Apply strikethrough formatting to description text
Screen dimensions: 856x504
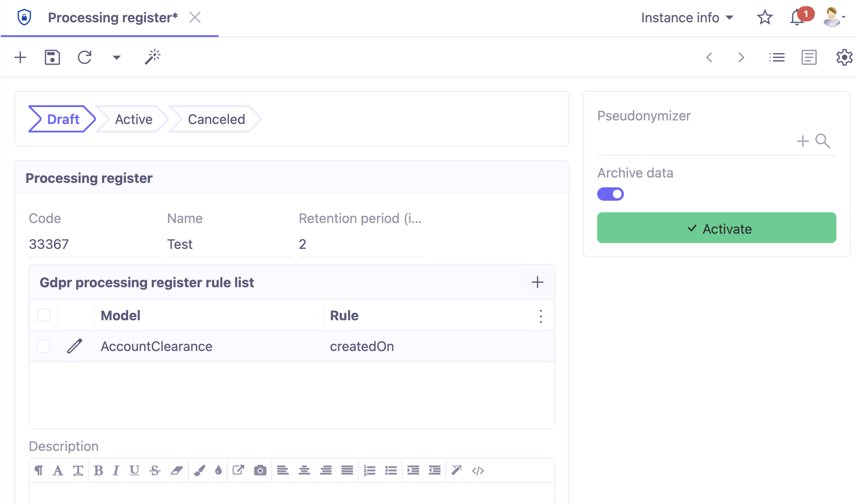pyautogui.click(x=155, y=470)
